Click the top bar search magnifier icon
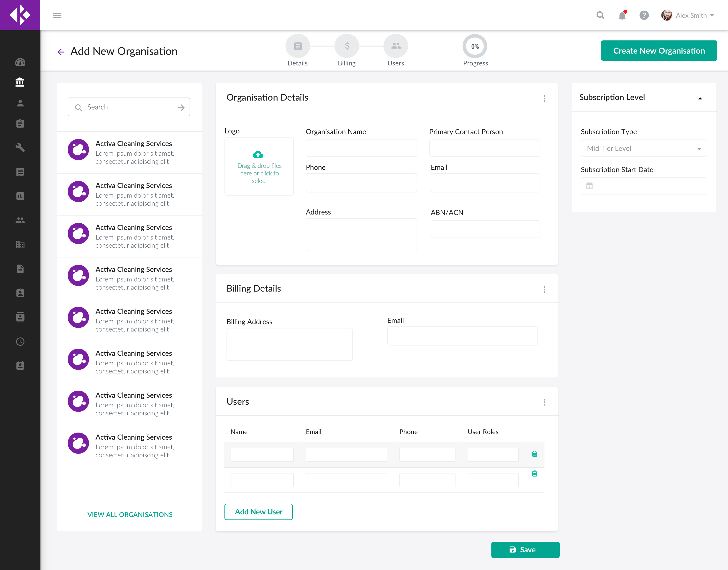The height and width of the screenshot is (570, 728). coord(600,15)
